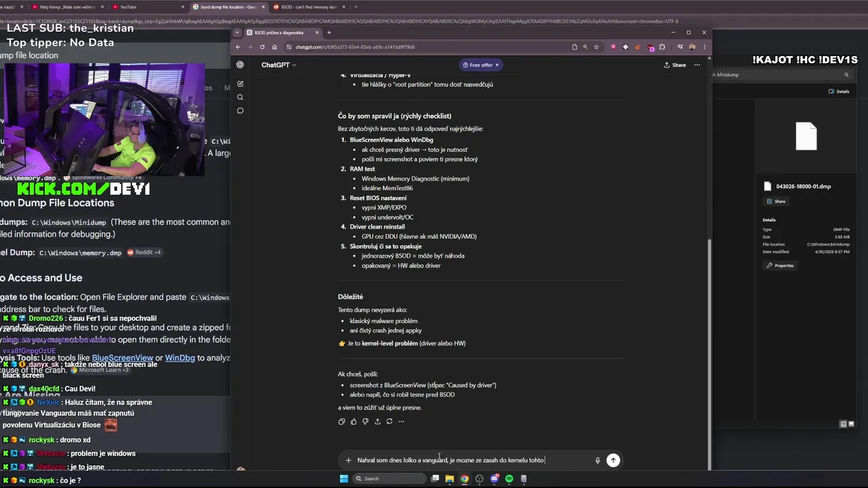Open the Windows Start menu
This screenshot has height=488, width=868.
click(344, 479)
